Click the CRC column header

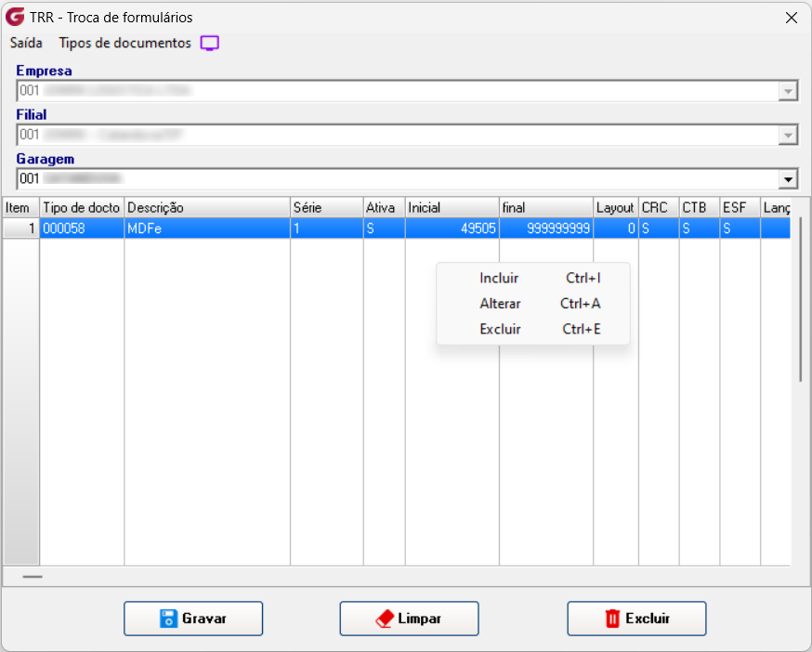tap(659, 208)
